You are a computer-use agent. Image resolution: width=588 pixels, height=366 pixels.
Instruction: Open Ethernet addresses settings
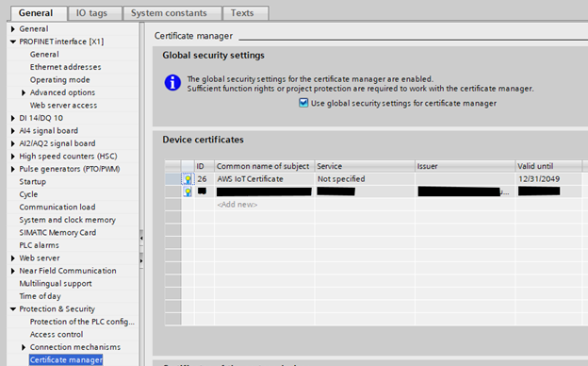point(66,67)
